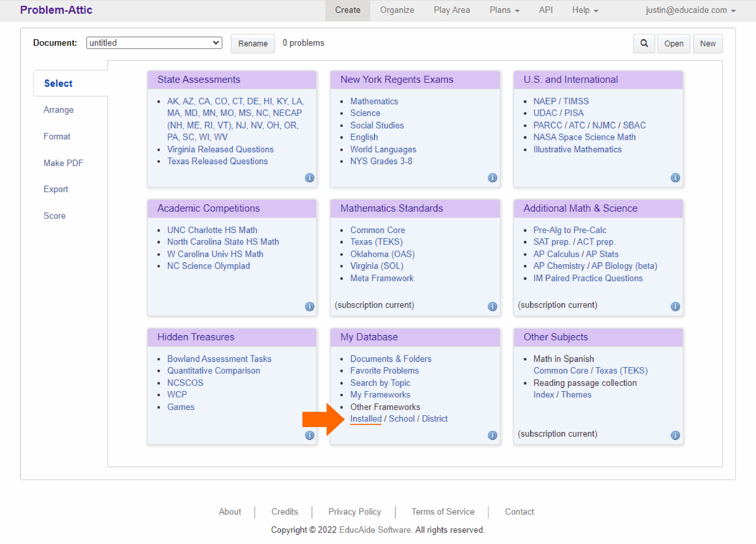The width and height of the screenshot is (756, 544).
Task: Open Regents Mathematics link
Action: (374, 102)
